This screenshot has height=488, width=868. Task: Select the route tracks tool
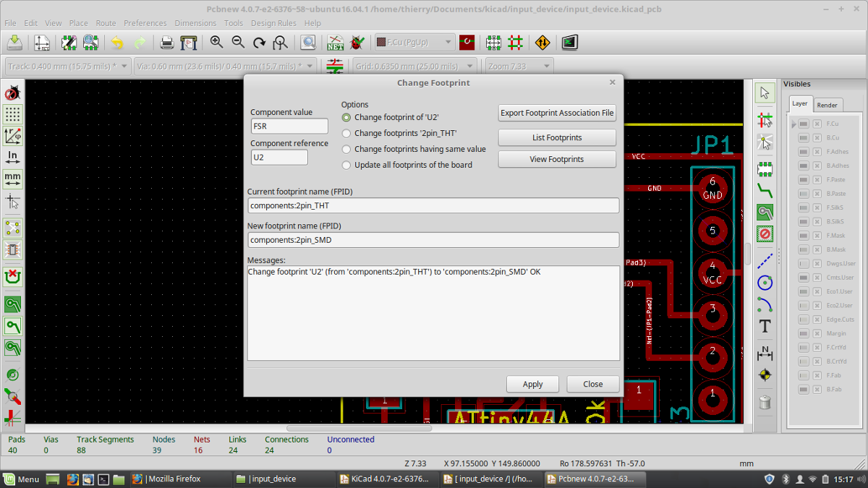[765, 191]
